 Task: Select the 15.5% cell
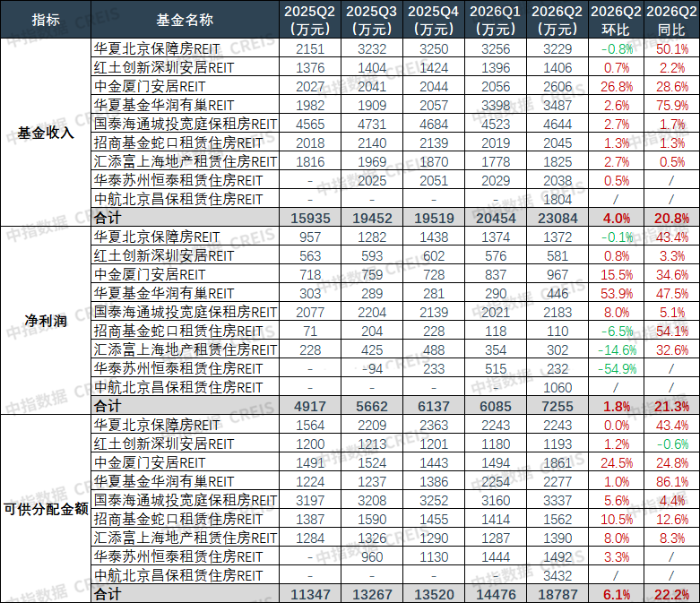[x=616, y=274]
